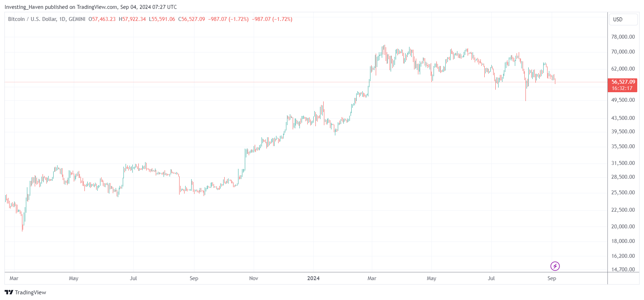Image resolution: width=644 pixels, height=300 pixels.
Task: Click the red 56,527.09 current price label
Action: 623,82
